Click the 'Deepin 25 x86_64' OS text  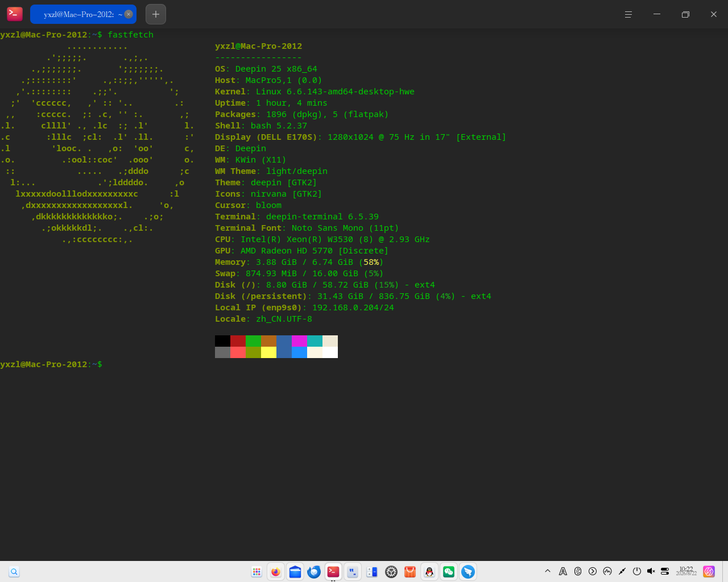coord(276,69)
